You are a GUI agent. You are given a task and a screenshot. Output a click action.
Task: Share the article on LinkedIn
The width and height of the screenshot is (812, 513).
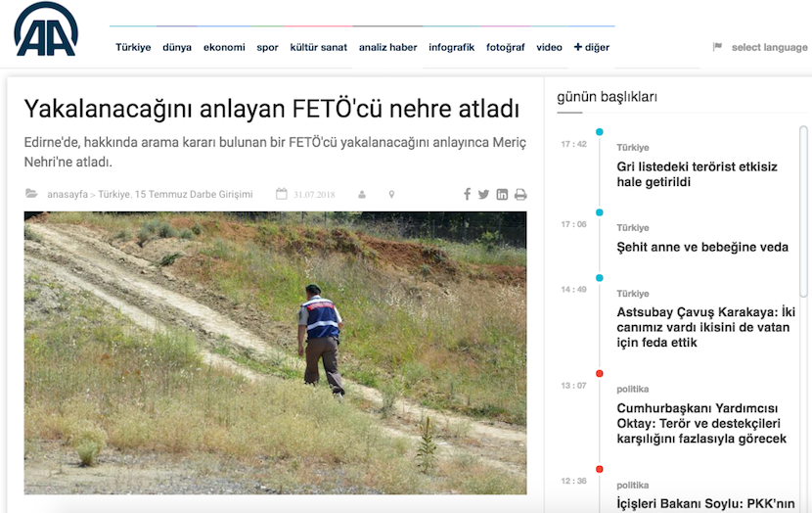(502, 194)
